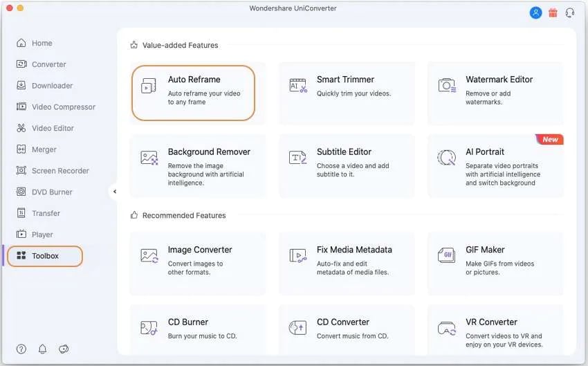The height and width of the screenshot is (366, 588).
Task: Open the Subtitle Editor title
Action: 344,152
